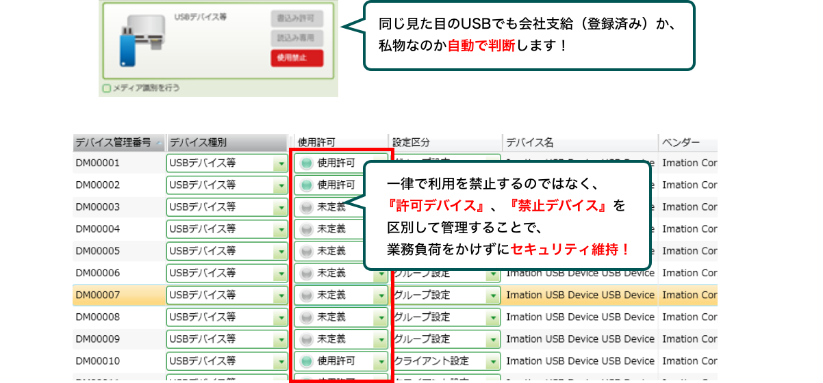
Task: Open device type dropdown for DM00002
Action: coord(281,185)
